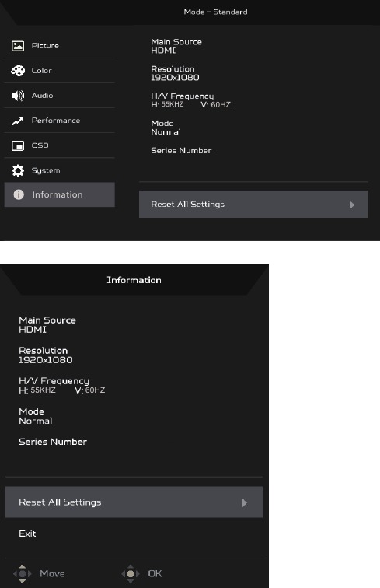
Task: Select the OSD menu label
Action: point(40,145)
